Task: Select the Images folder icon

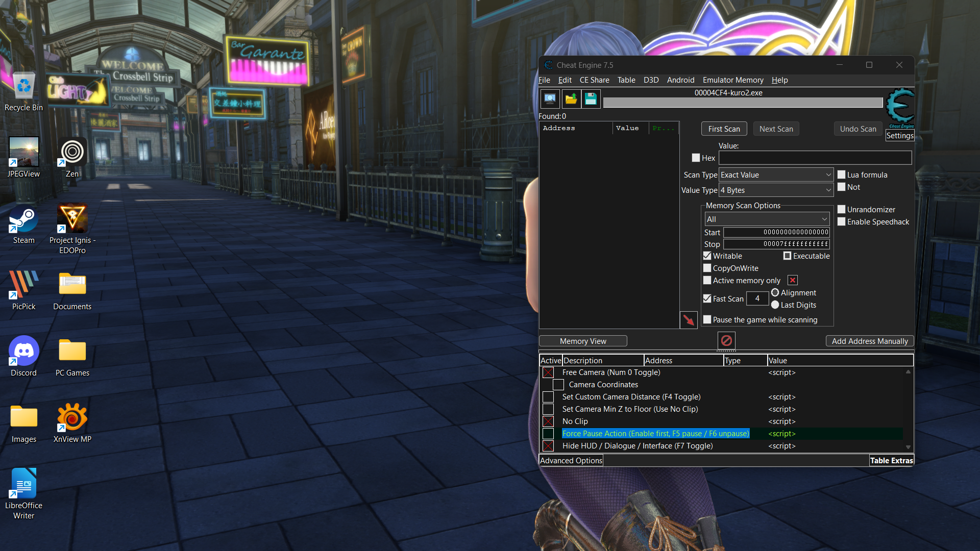Action: click(x=23, y=423)
